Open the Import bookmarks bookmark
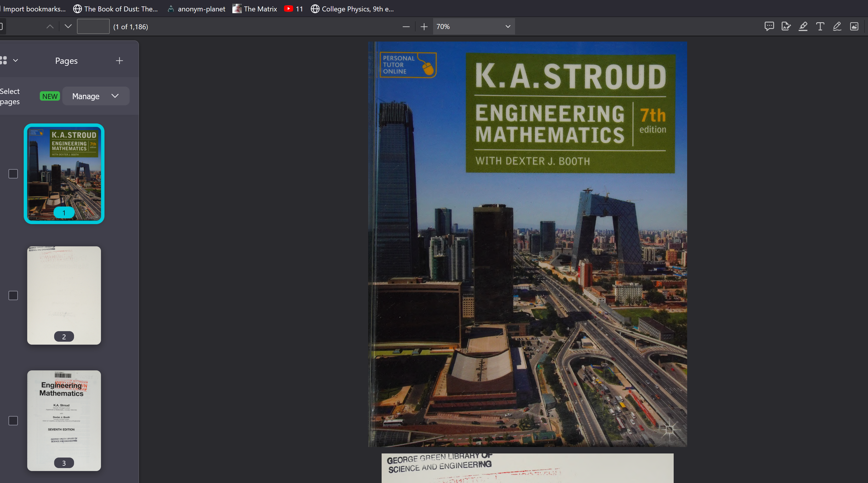 [33, 9]
